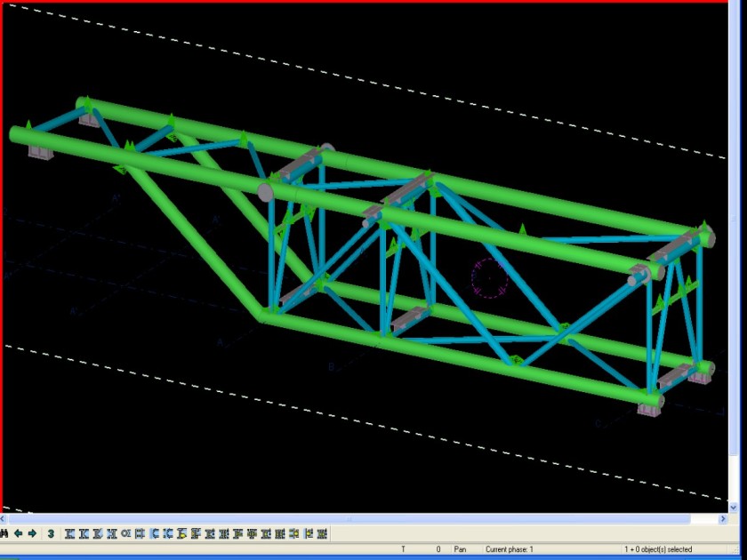Click the horizontal scrollbar right arrow
747x560 pixels.
[722, 519]
